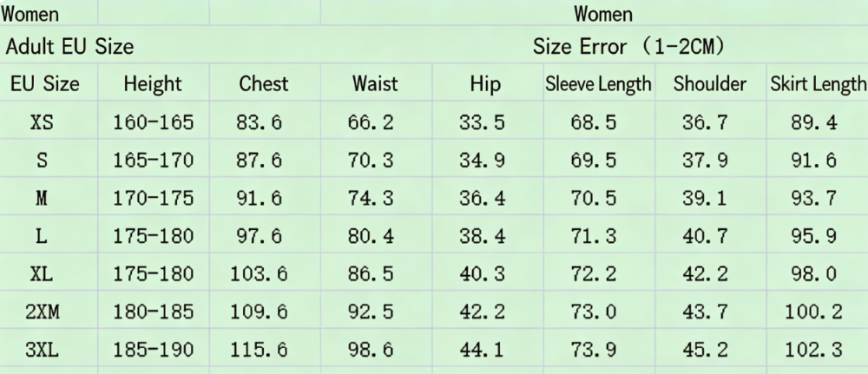Click the sleeve length value 73.0
868x374 pixels.
click(594, 312)
